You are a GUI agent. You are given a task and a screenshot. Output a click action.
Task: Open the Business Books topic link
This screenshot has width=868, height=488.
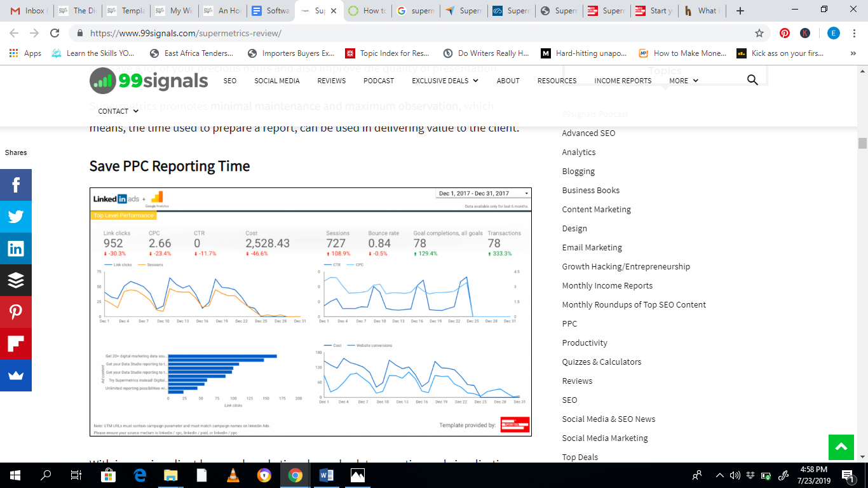591,190
